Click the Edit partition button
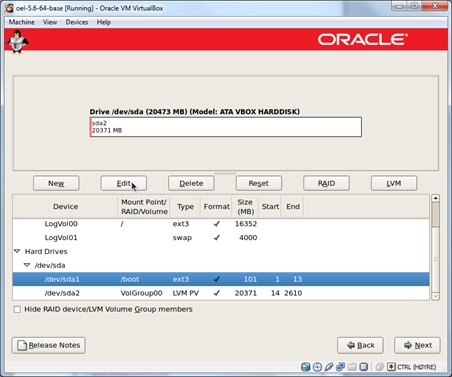This screenshot has width=452, height=377. tap(124, 183)
